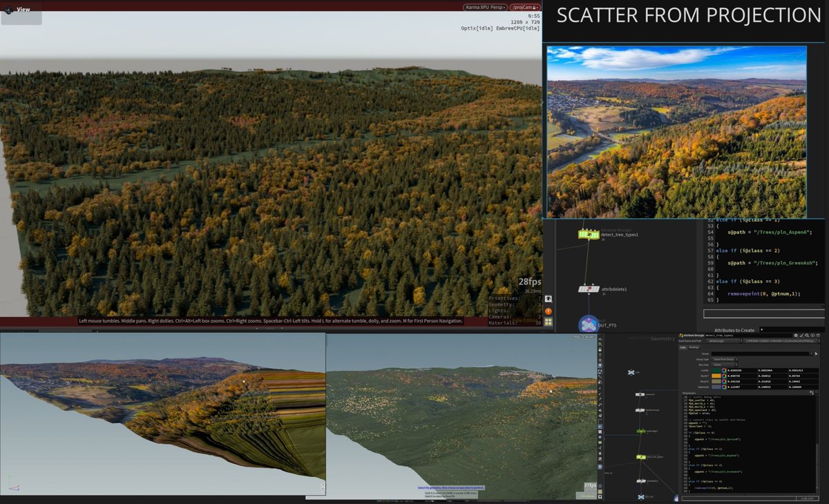The height and width of the screenshot is (504, 829).
Task: Select the detect_tree_types1 Attribute Wrangle node
Action: [588, 235]
